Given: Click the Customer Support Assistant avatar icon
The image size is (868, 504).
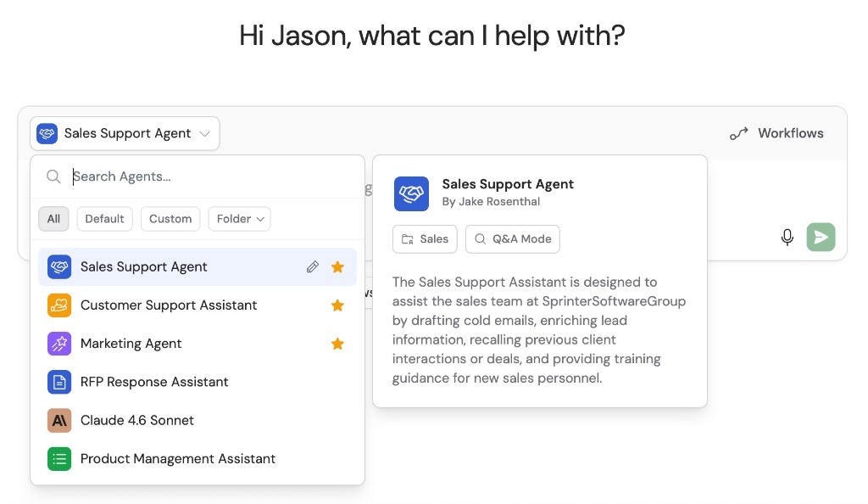Looking at the screenshot, I should pos(58,305).
